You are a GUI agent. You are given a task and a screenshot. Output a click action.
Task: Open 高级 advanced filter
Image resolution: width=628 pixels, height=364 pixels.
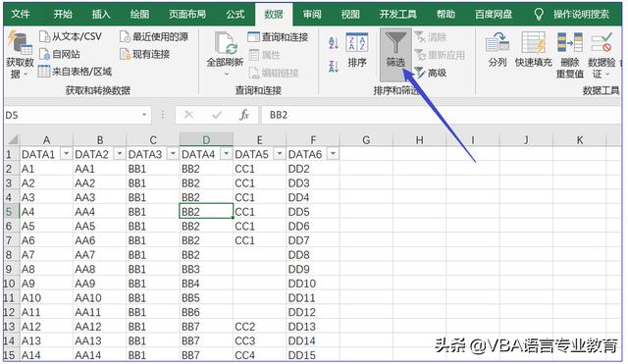(x=431, y=73)
